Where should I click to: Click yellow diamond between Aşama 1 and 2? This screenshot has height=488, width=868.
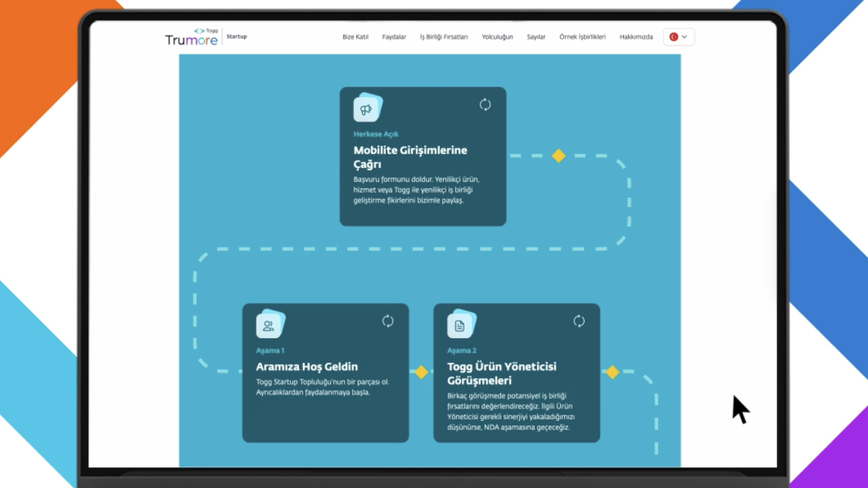click(421, 372)
